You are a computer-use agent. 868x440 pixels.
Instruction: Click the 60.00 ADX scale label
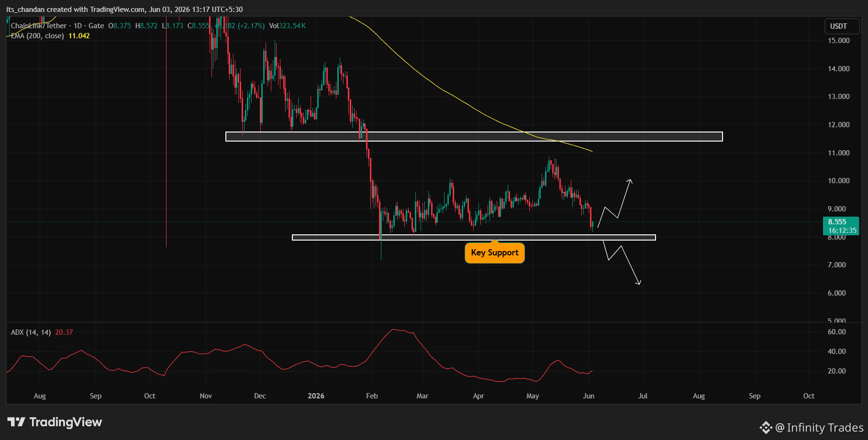coord(837,332)
